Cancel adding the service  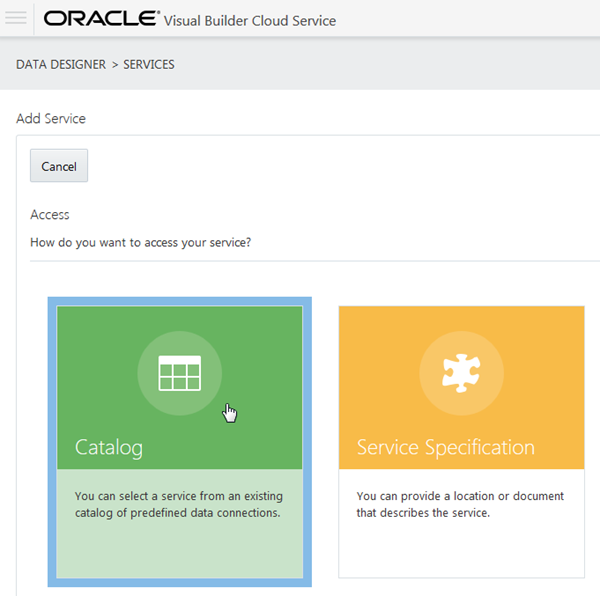(x=59, y=166)
